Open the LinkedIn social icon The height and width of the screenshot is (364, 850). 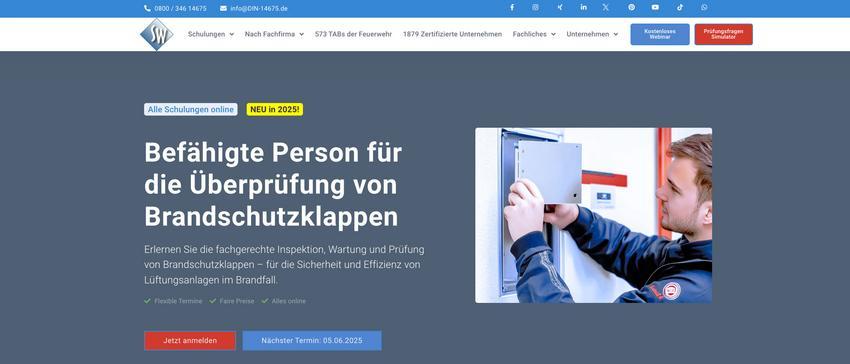click(x=583, y=8)
